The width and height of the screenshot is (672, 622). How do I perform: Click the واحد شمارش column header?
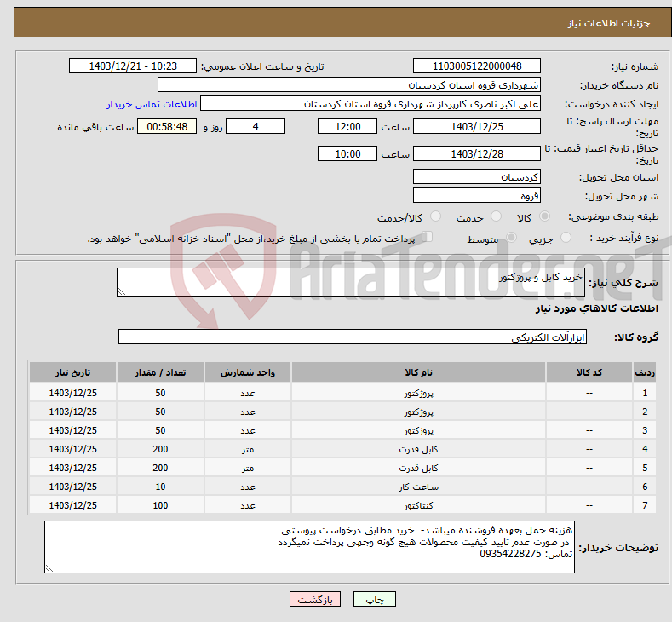click(248, 372)
